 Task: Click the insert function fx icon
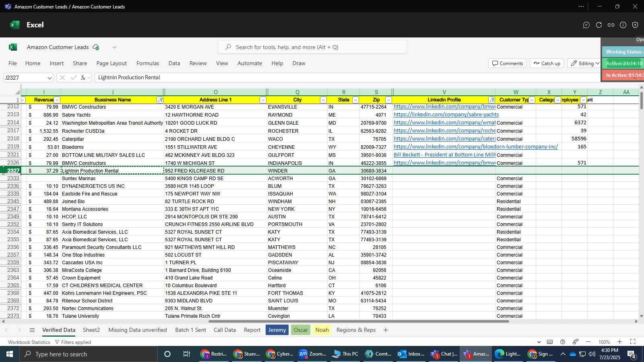coord(83,78)
